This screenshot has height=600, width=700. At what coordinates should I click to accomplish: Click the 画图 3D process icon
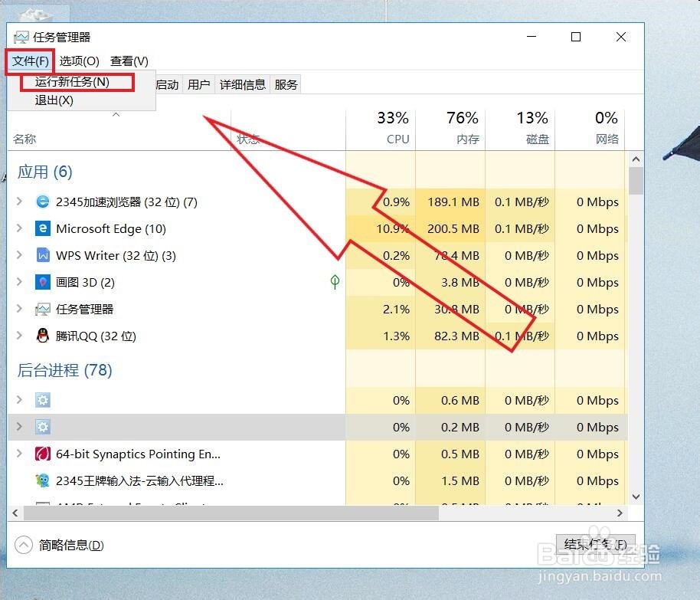[42, 282]
